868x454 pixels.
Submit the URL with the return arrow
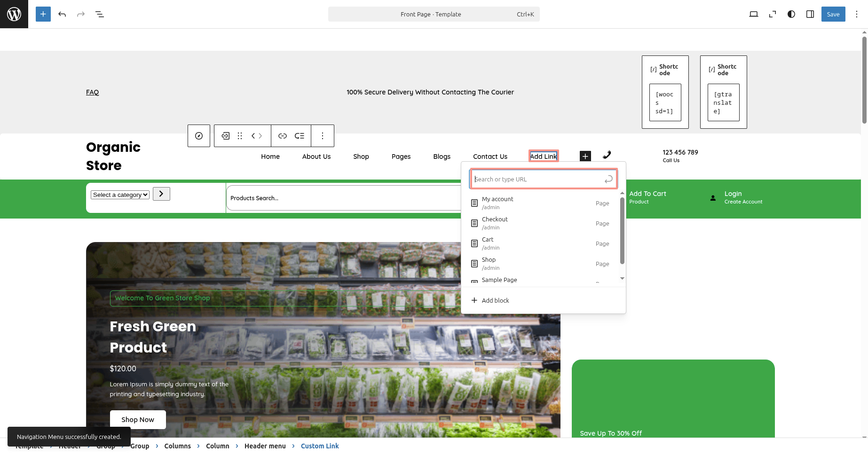click(608, 179)
